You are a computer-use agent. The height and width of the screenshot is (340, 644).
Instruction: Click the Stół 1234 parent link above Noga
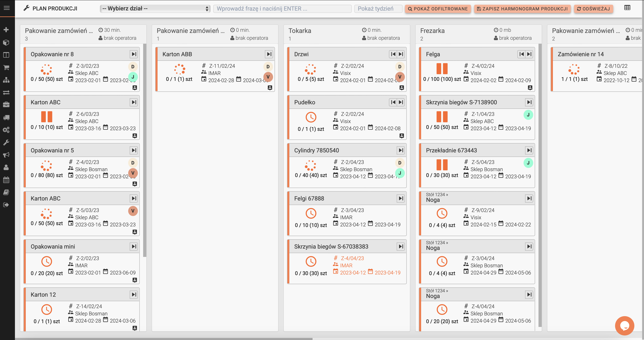[x=437, y=195]
